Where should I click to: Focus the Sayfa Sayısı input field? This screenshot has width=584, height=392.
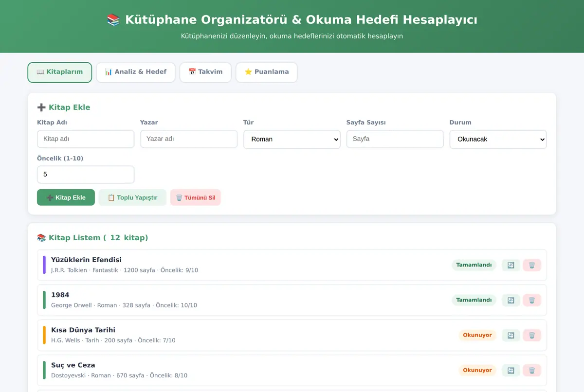395,139
